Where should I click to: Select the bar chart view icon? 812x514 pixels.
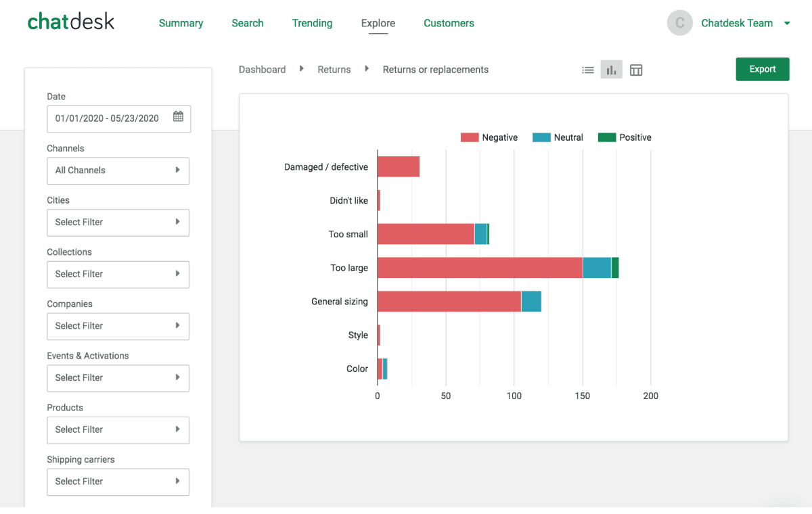(x=611, y=69)
